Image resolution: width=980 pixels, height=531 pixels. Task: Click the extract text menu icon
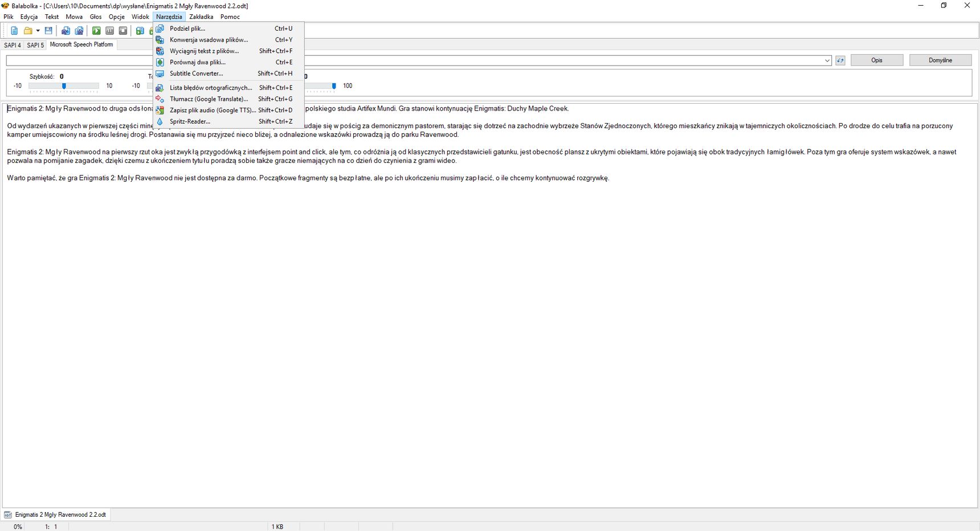coord(160,51)
